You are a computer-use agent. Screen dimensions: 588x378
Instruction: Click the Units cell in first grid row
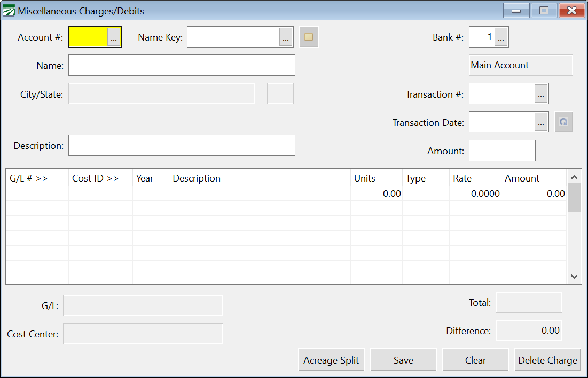click(x=377, y=194)
